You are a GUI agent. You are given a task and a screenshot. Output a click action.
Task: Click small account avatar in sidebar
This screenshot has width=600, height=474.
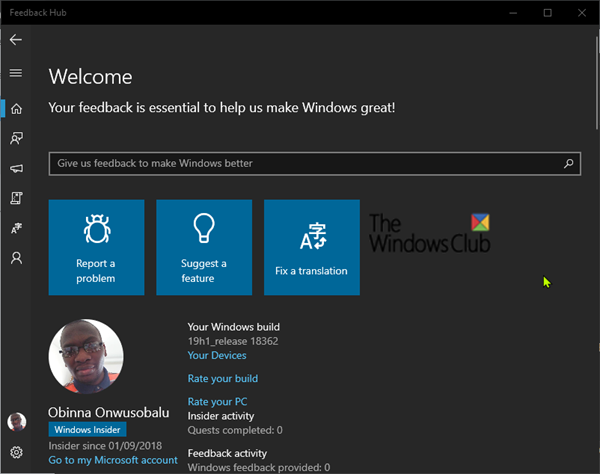click(16, 422)
